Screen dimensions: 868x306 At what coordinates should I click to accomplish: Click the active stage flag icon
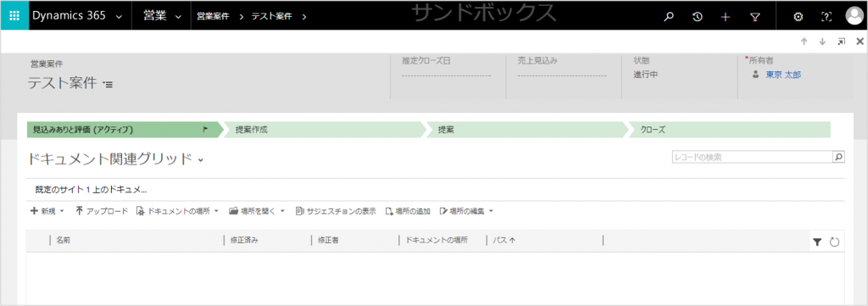[x=206, y=130]
